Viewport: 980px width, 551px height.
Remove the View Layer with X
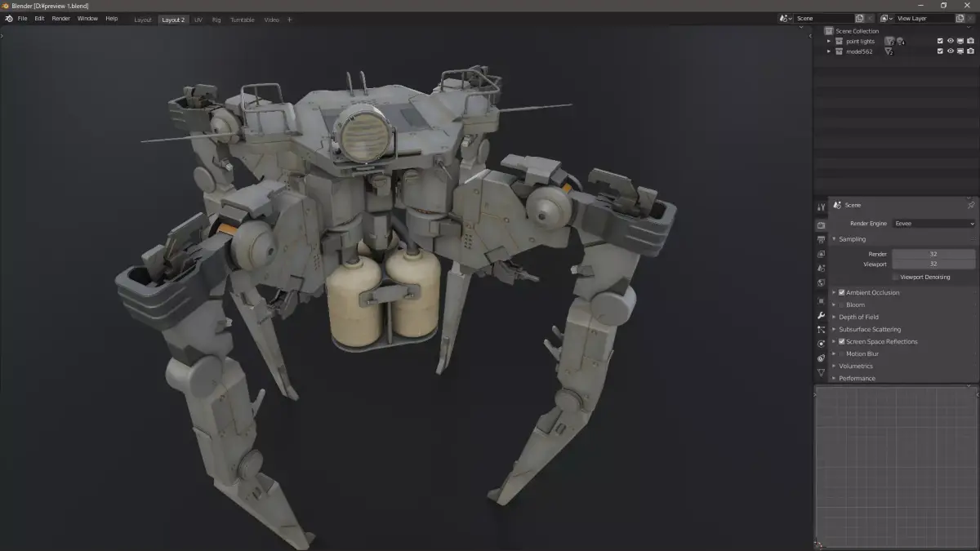coord(971,18)
